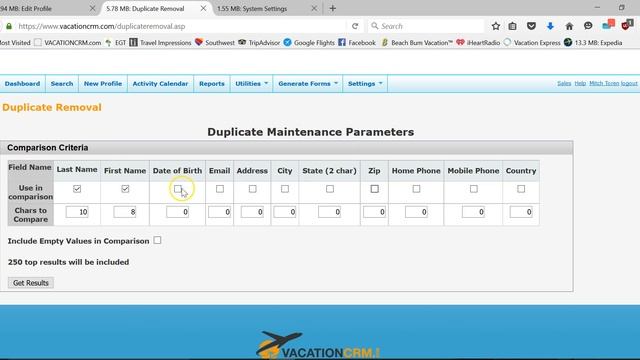
Task: Open a new browser tab
Action: point(333,8)
